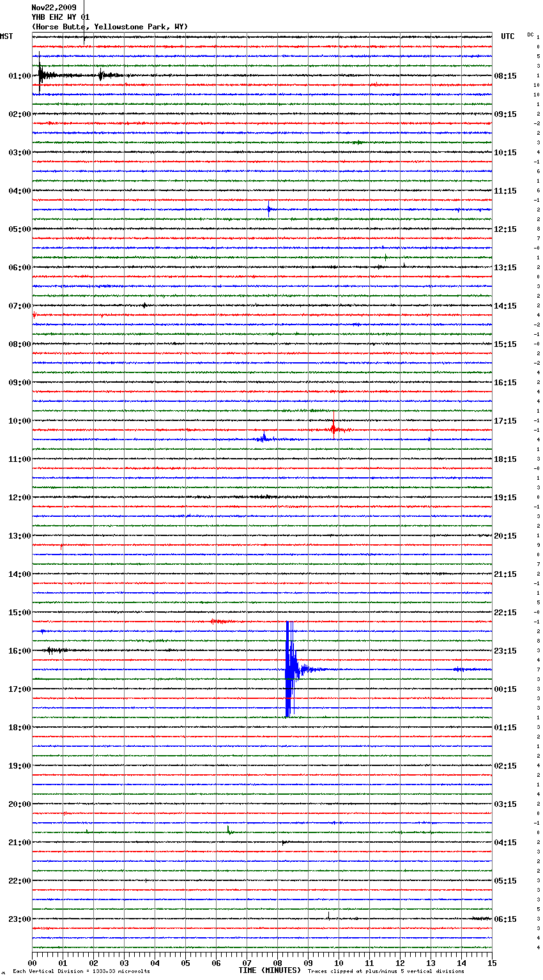Click the 15:15 UTC time label

505,344
